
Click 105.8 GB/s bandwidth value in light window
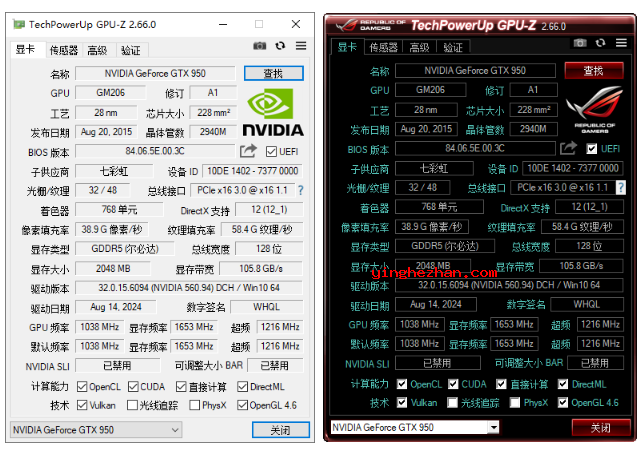point(261,268)
